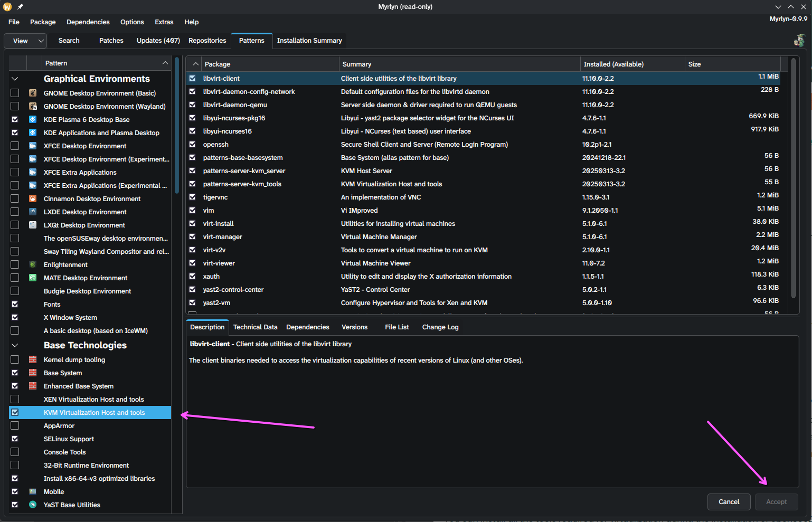Viewport: 812px width, 522px height.
Task: Enable the XFCE Desktop Environment checkbox
Action: point(15,146)
